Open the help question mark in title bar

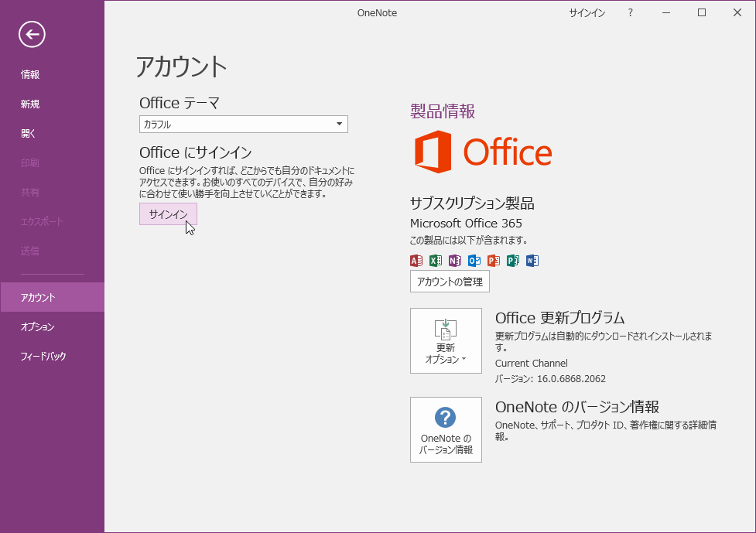coord(630,13)
